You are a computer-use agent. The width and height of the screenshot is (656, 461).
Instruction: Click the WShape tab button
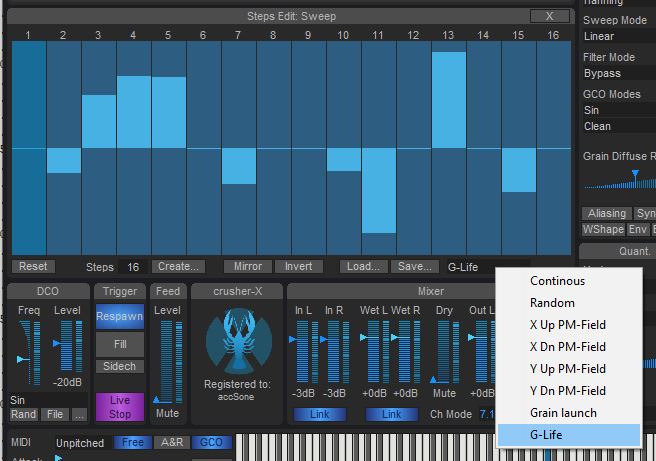(x=603, y=230)
